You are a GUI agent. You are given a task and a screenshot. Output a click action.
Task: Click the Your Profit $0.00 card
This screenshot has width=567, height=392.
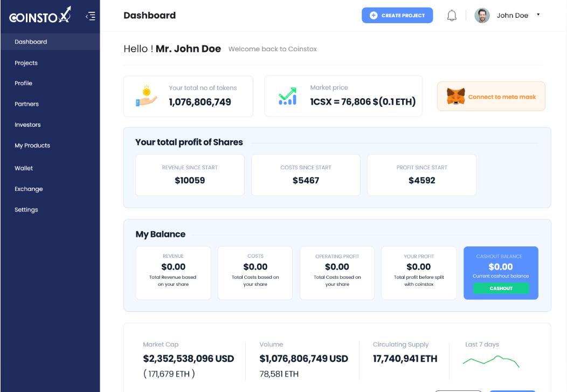click(419, 273)
